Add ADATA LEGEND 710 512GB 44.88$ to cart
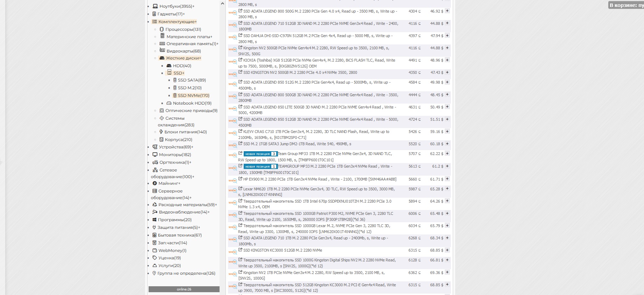The width and height of the screenshot is (644, 295). tap(447, 23)
